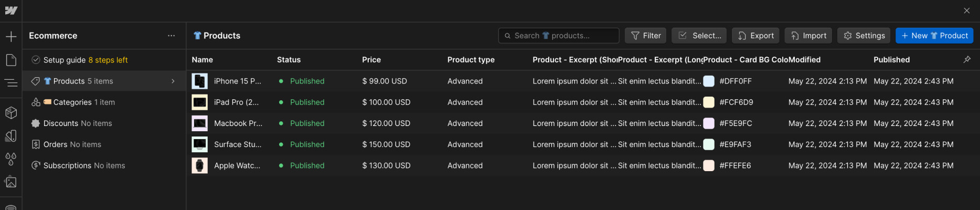This screenshot has height=210, width=980.
Task: Click the #DFF0FF color swatch
Action: [x=709, y=81]
